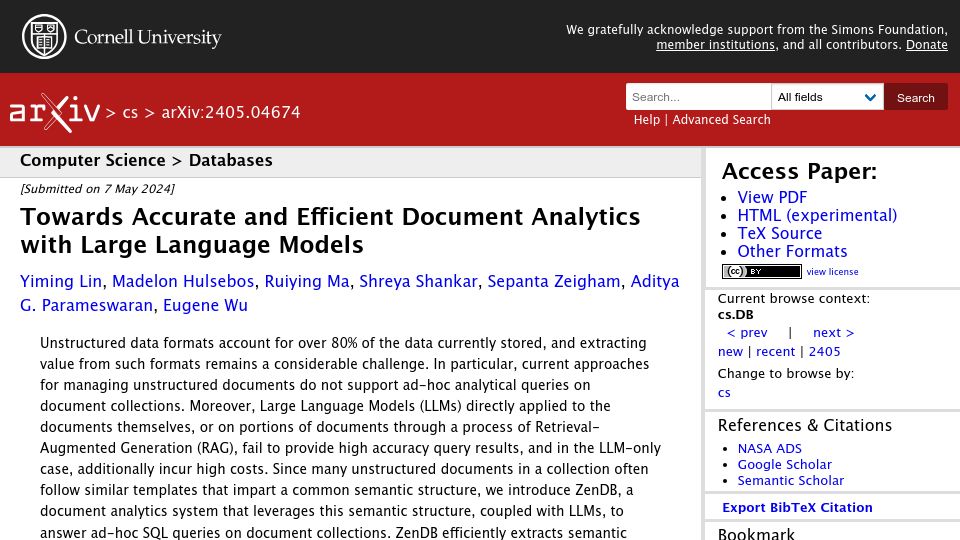This screenshot has height=540, width=960.
Task: Click into the Search text field
Action: (x=699, y=97)
